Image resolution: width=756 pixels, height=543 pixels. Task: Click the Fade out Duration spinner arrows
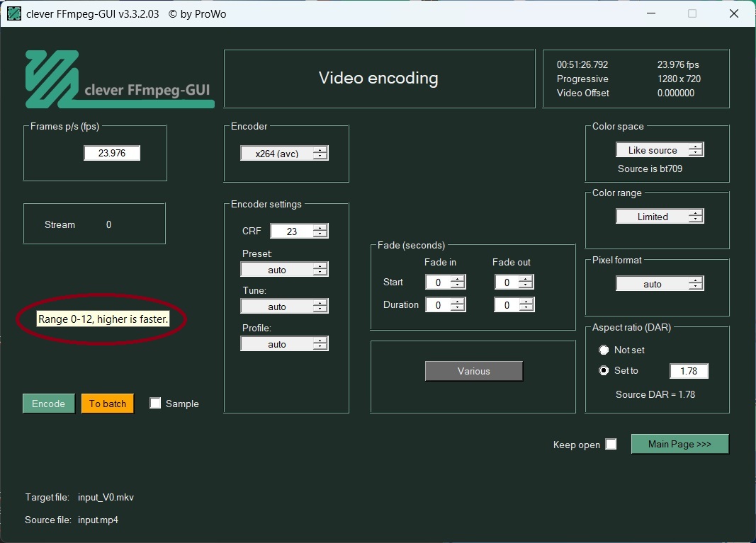pos(526,305)
